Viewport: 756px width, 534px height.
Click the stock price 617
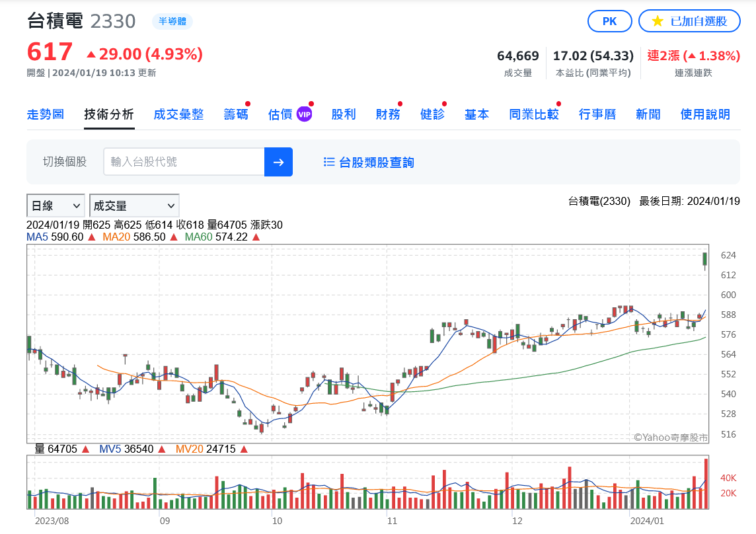[x=50, y=52]
